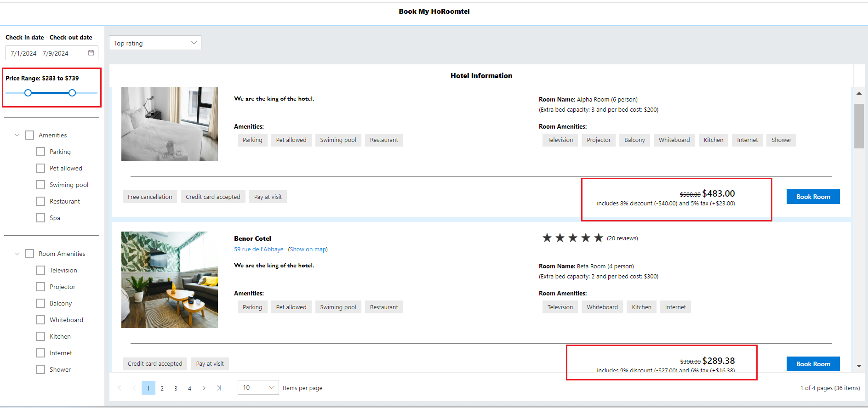Open the Top rating sort dropdown
The height and width of the screenshot is (408, 868).
(155, 43)
